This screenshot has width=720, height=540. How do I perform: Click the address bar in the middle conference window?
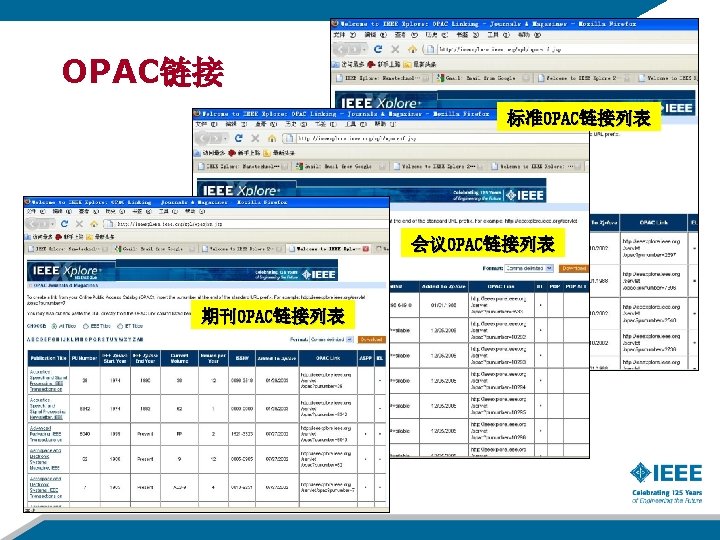434,138
